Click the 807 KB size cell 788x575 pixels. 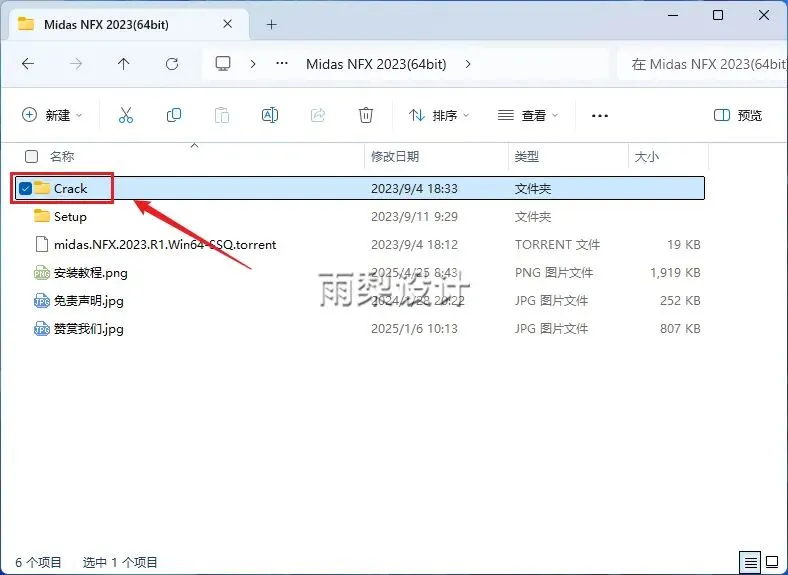pyautogui.click(x=680, y=329)
